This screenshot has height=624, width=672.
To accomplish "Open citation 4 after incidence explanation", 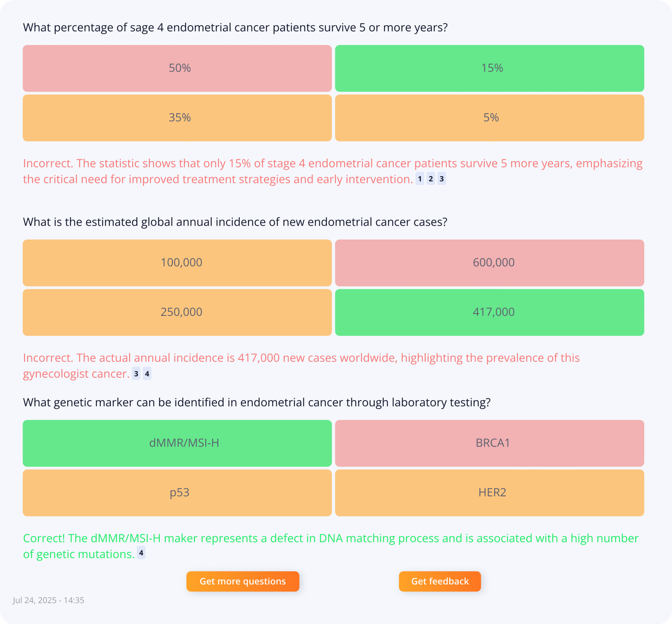I will pyautogui.click(x=147, y=374).
